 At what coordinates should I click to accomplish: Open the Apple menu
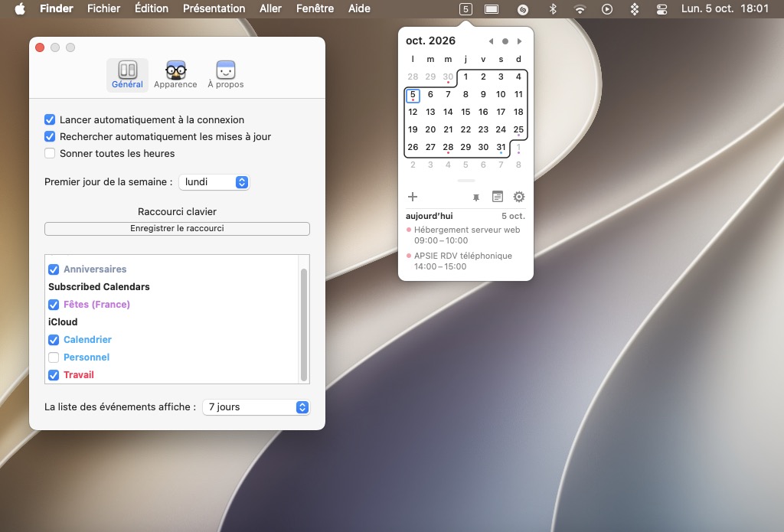pyautogui.click(x=20, y=8)
